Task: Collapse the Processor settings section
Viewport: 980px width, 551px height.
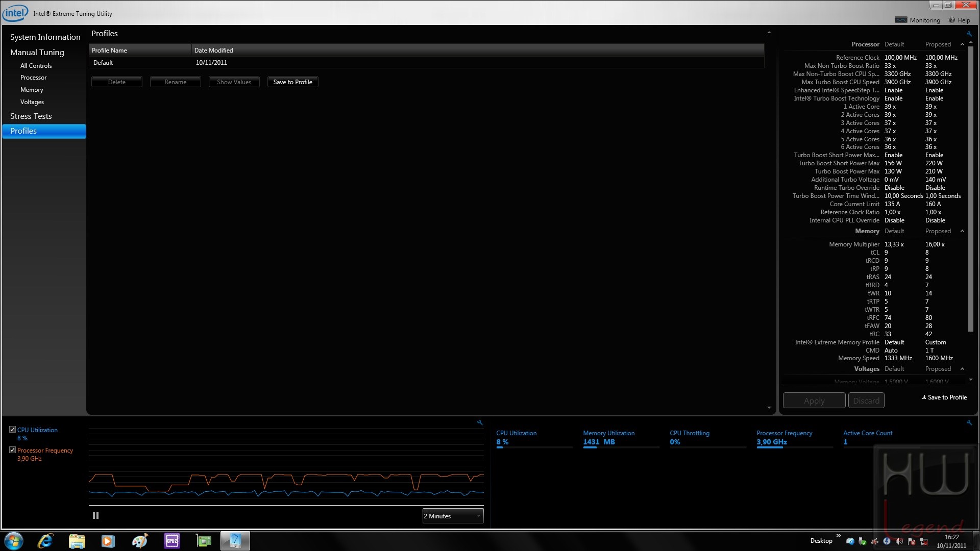Action: [x=962, y=44]
